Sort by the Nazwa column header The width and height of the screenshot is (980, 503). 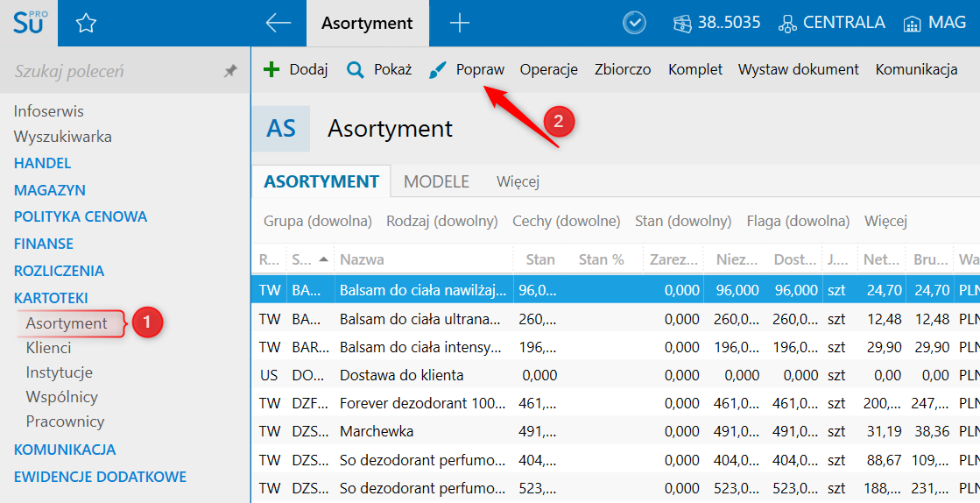(x=362, y=259)
